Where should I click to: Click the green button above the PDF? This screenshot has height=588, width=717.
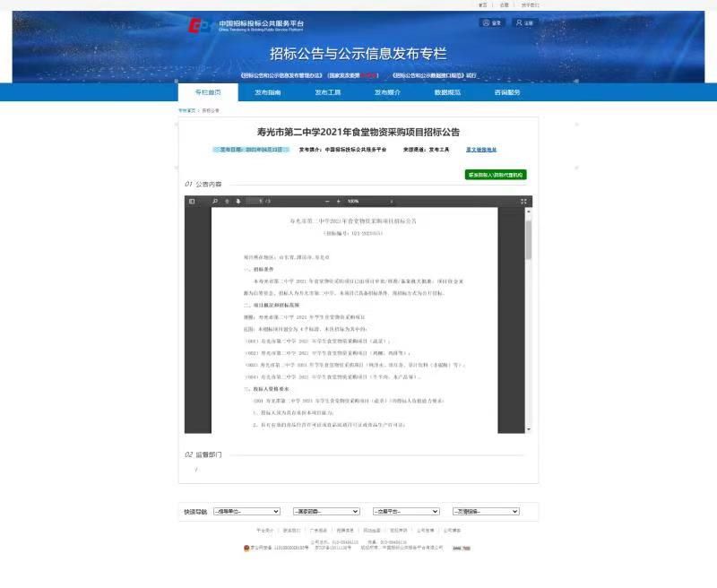tap(496, 175)
